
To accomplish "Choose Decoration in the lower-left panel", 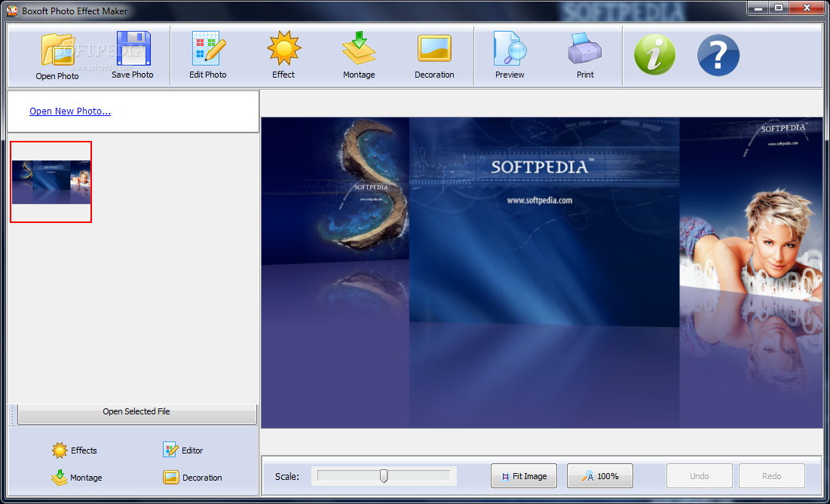I will click(193, 478).
